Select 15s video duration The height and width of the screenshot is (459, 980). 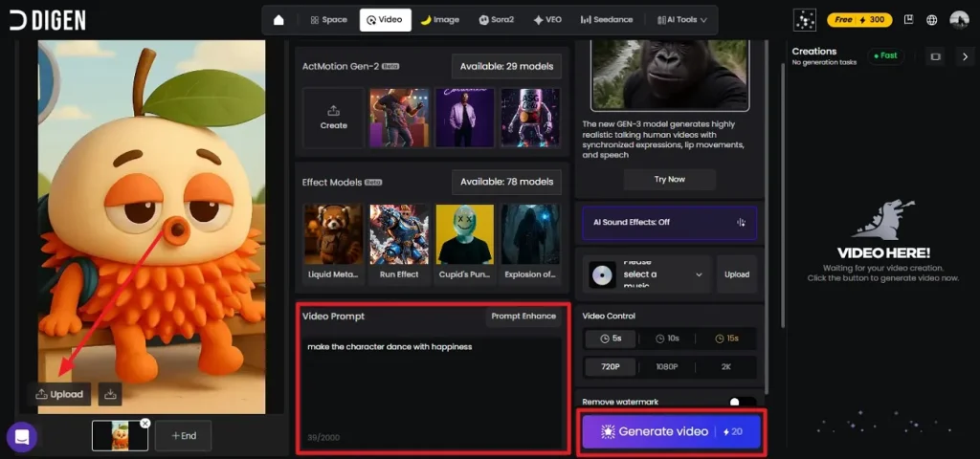click(x=726, y=339)
